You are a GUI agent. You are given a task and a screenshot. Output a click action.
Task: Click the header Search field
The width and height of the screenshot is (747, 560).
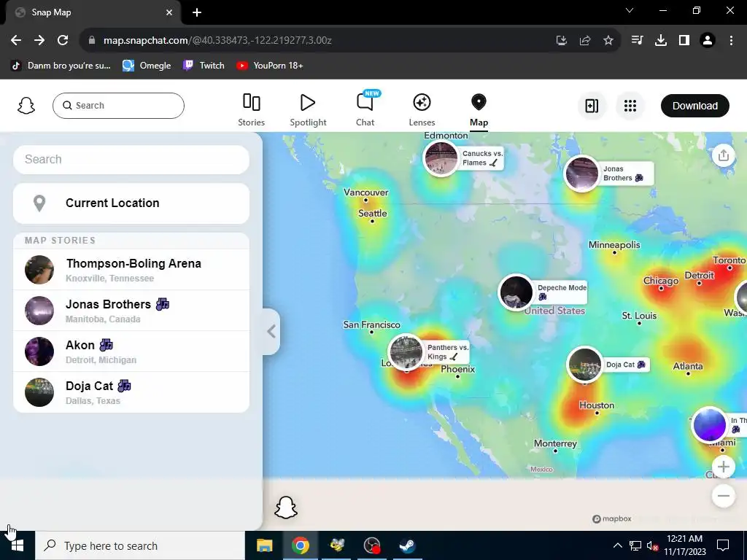pyautogui.click(x=118, y=106)
